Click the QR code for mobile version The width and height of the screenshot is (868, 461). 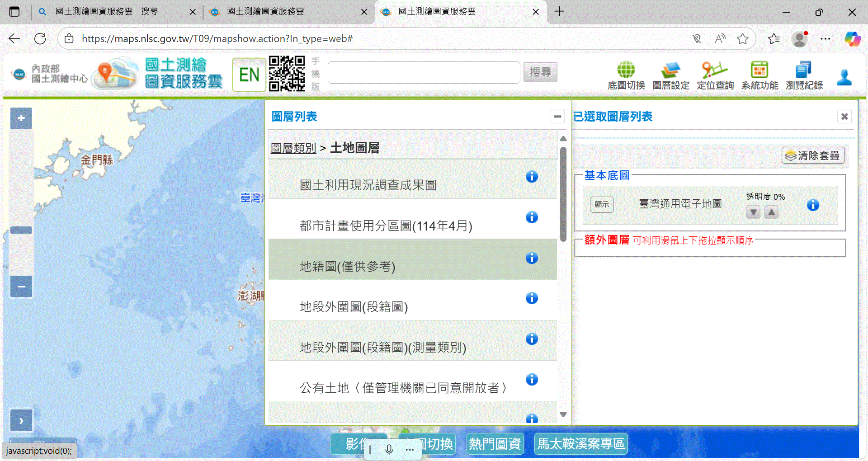pyautogui.click(x=287, y=74)
